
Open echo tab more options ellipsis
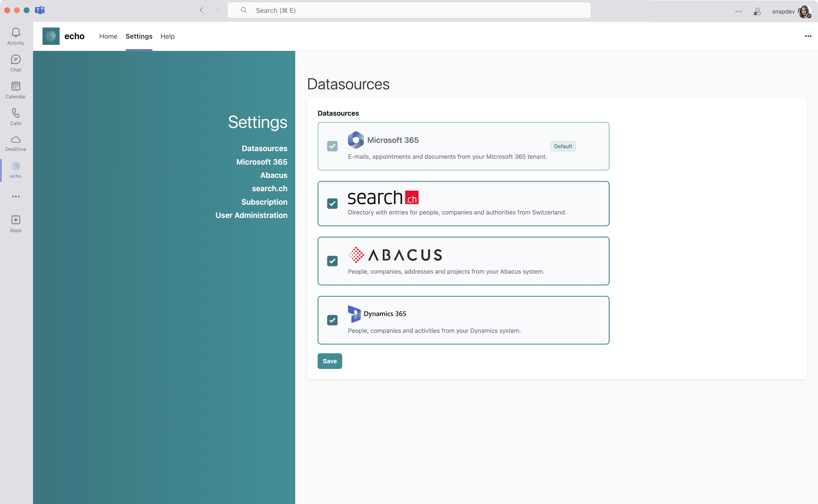point(808,36)
